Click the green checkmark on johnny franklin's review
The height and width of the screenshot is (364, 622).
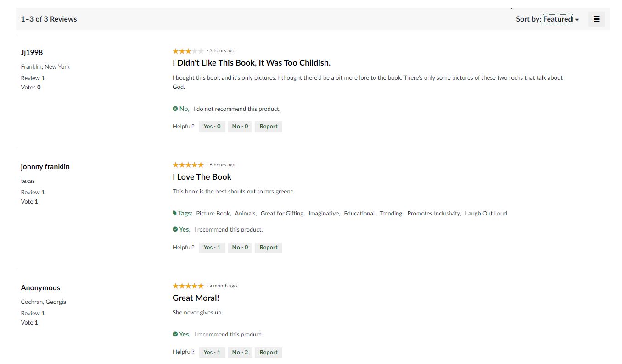coord(175,229)
